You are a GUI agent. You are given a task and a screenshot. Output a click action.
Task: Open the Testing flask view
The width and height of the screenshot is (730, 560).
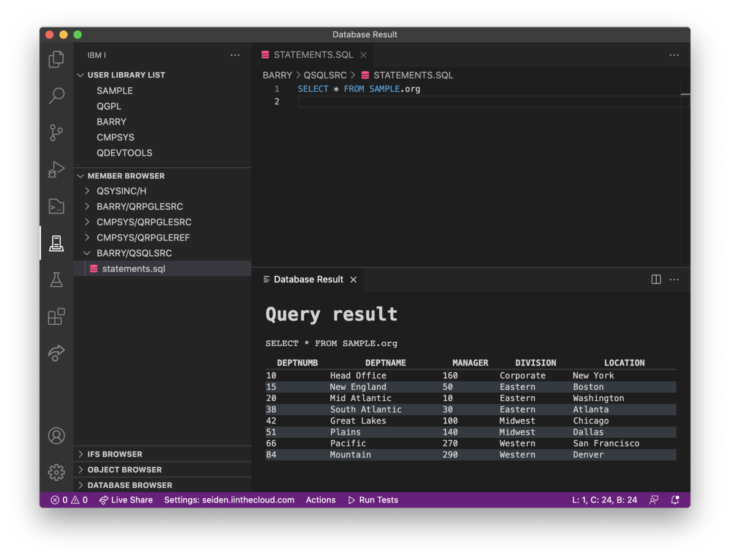click(57, 280)
